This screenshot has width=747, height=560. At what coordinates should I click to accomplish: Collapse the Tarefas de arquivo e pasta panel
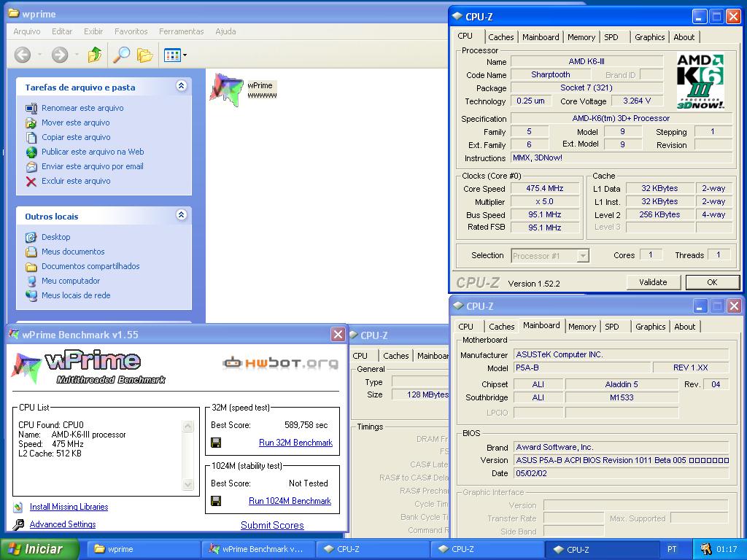(x=181, y=86)
